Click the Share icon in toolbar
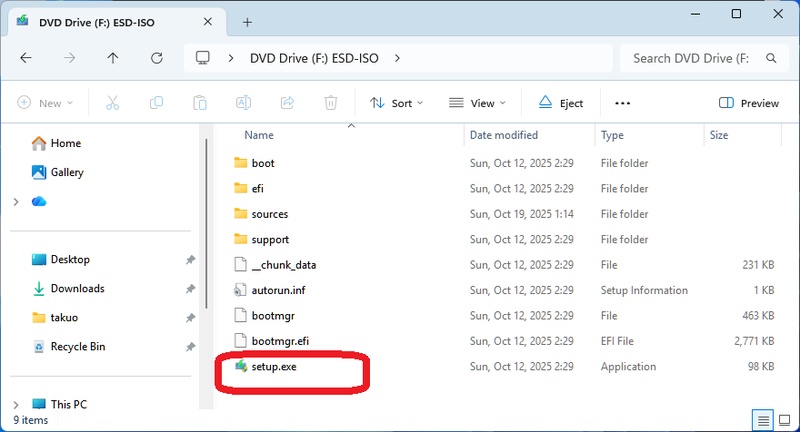Screen dimensions: 800x432 point(287,103)
